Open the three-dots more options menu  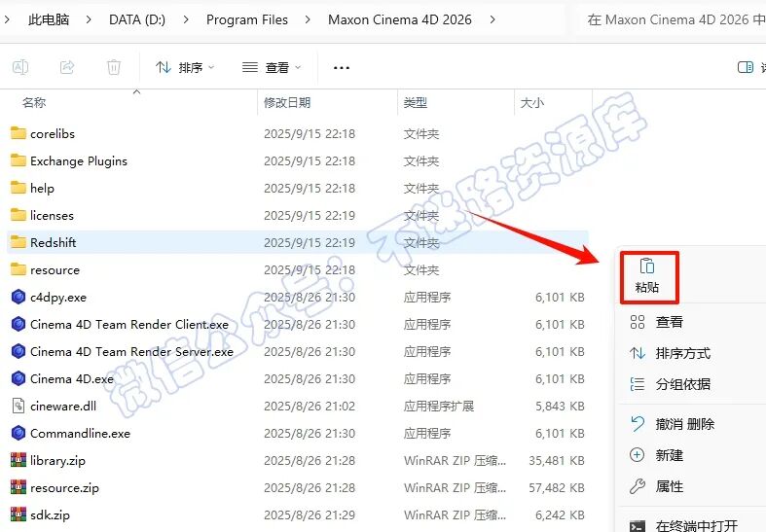341,68
